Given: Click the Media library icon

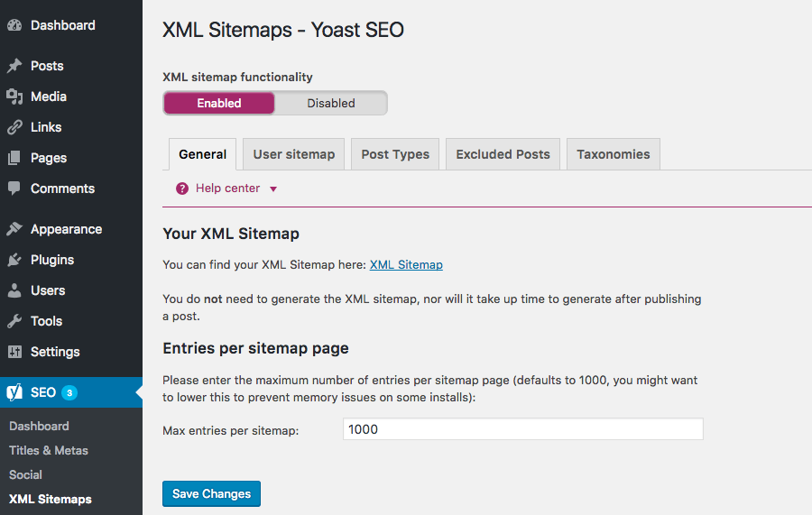Looking at the screenshot, I should [x=14, y=97].
